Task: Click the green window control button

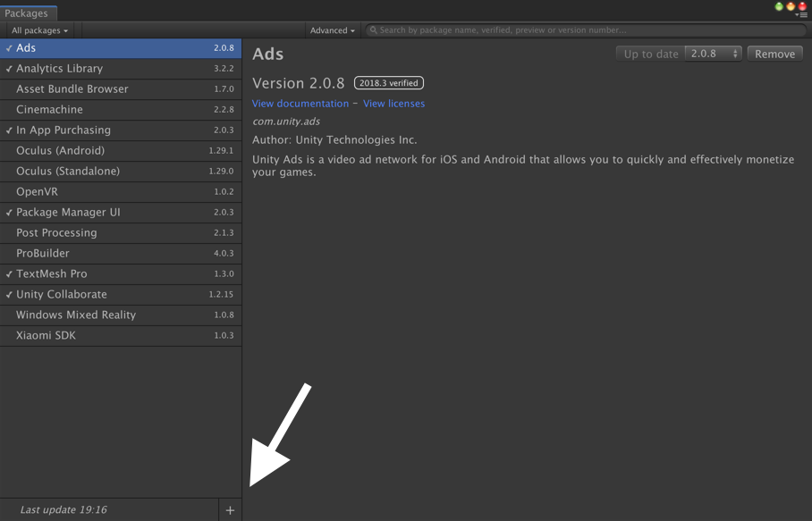Action: click(779, 7)
